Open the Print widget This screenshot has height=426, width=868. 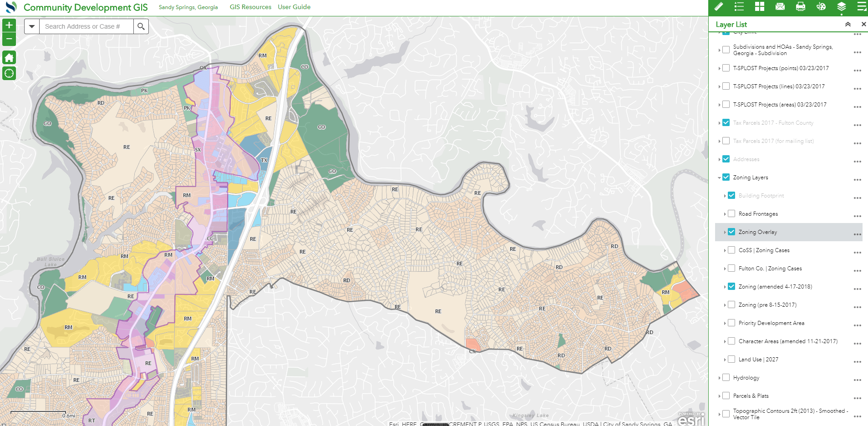point(800,7)
